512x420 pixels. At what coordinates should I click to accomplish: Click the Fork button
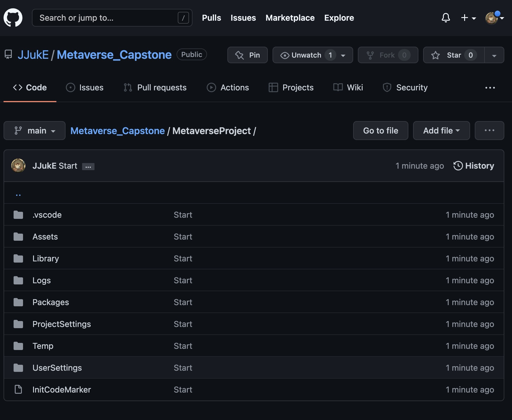point(388,55)
